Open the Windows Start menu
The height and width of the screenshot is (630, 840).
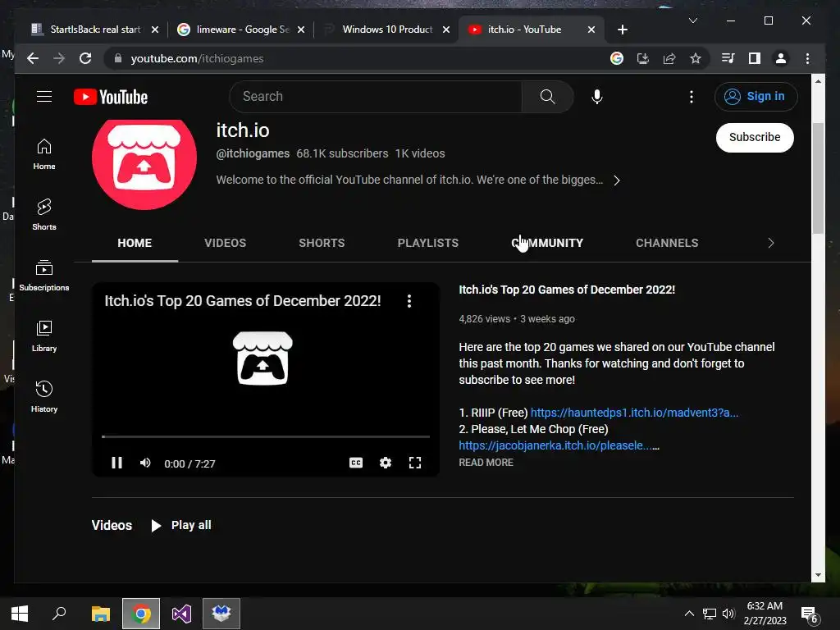pyautogui.click(x=20, y=614)
